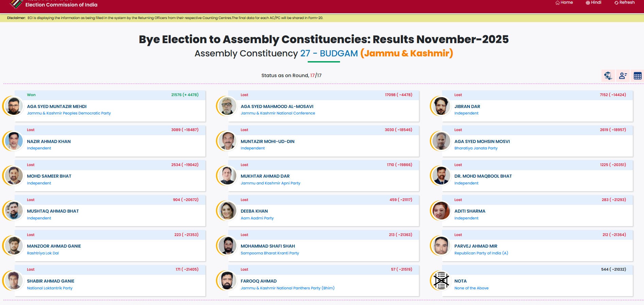Click winner Aga Syed Muntazir Mehdi's name
Image resolution: width=644 pixels, height=305 pixels.
click(56, 106)
